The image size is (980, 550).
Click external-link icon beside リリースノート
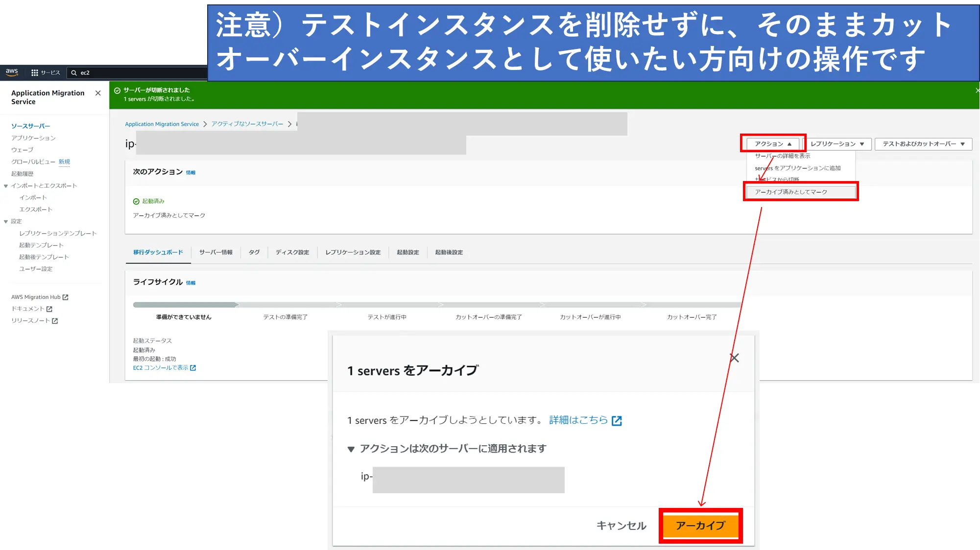pos(55,321)
